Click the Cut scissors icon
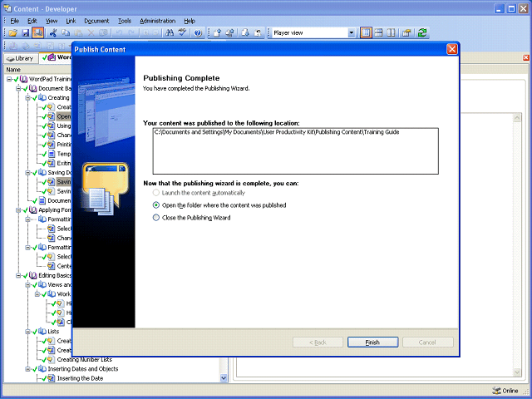The width and height of the screenshot is (532, 399). pyautogui.click(x=53, y=33)
